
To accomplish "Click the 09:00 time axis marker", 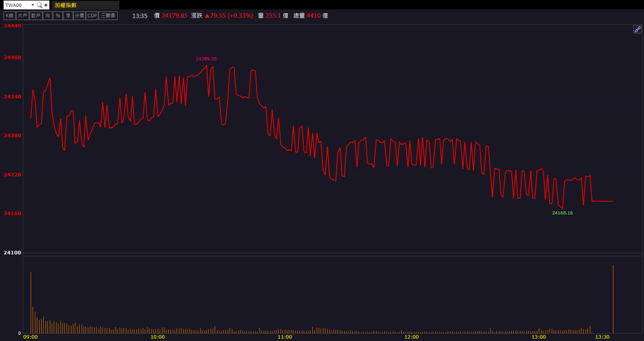I will point(30,337).
